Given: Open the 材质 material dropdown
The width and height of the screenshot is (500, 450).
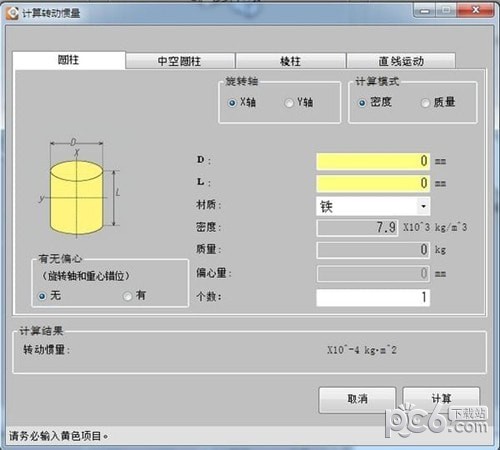Looking at the screenshot, I should (x=373, y=206).
